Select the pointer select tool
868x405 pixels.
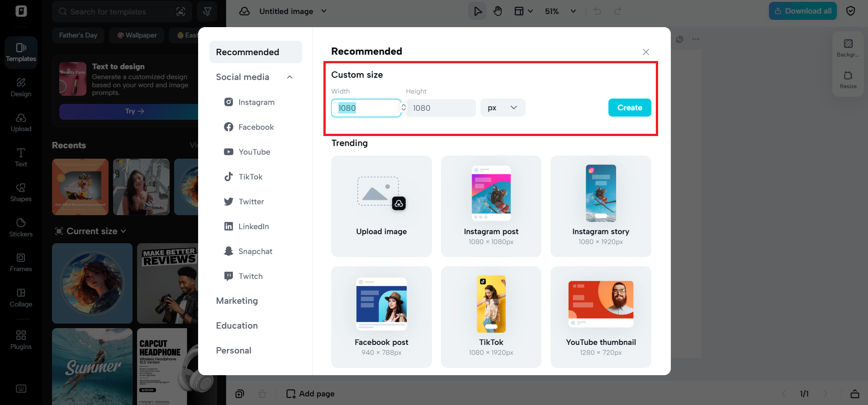(477, 11)
